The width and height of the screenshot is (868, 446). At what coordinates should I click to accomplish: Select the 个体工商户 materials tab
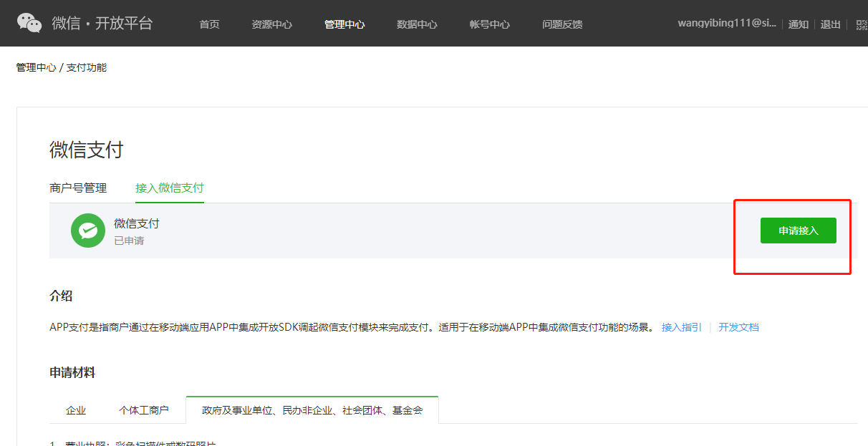point(144,410)
